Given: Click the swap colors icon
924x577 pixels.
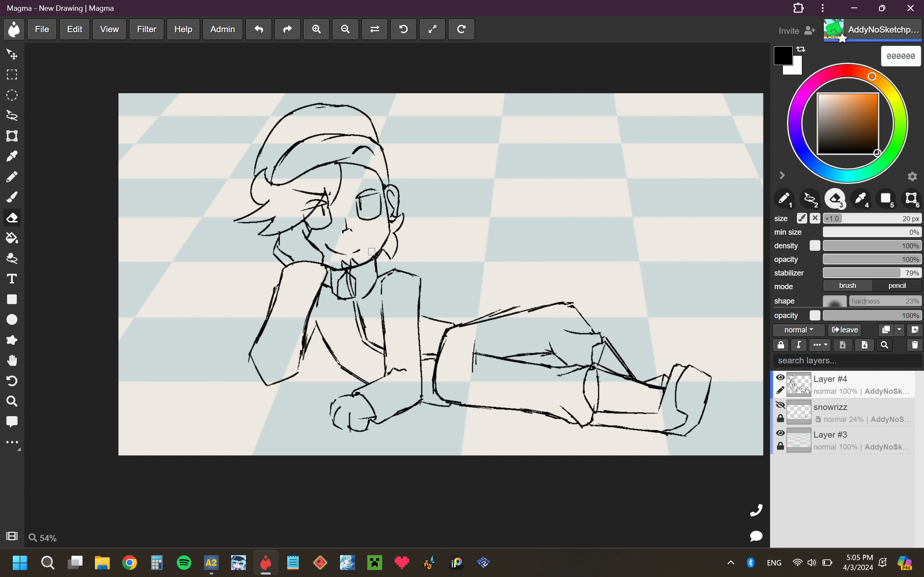Looking at the screenshot, I should point(801,49).
